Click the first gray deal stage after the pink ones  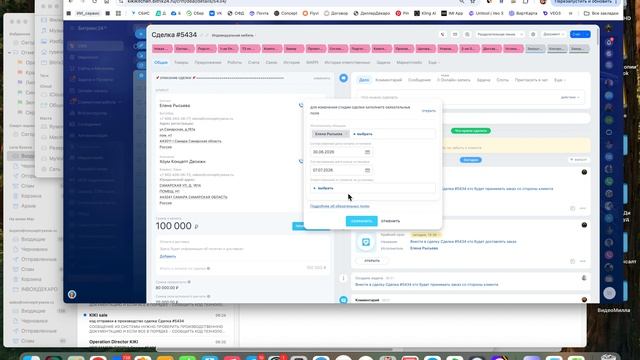535,49
